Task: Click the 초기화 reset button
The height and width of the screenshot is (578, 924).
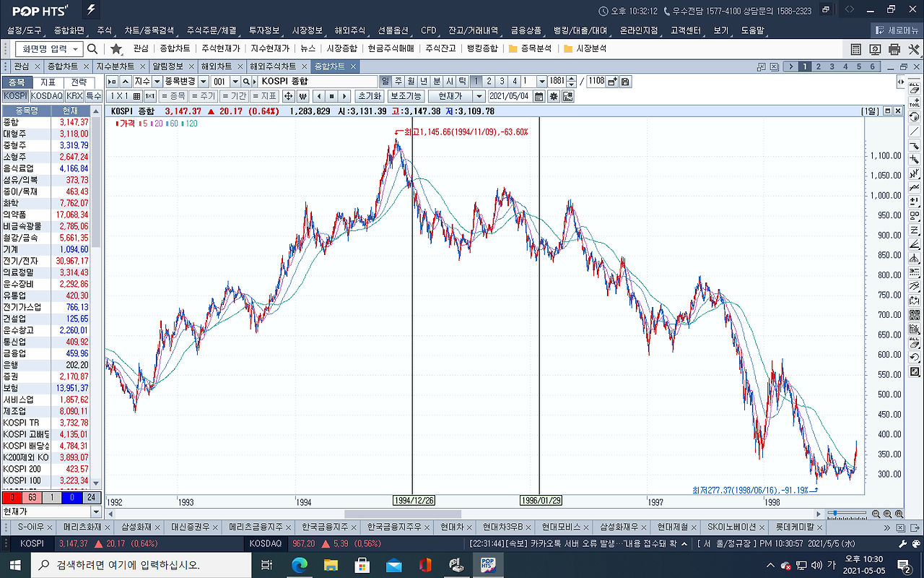Action: [x=369, y=96]
